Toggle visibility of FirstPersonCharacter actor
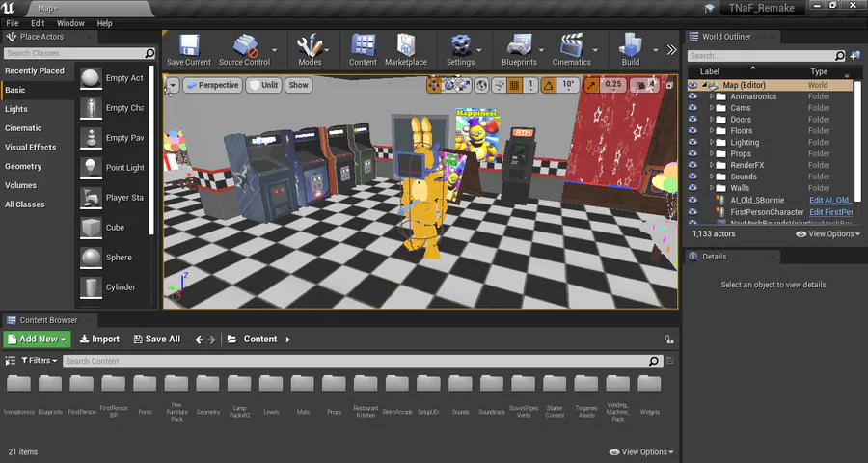Image resolution: width=868 pixels, height=463 pixels. (692, 211)
